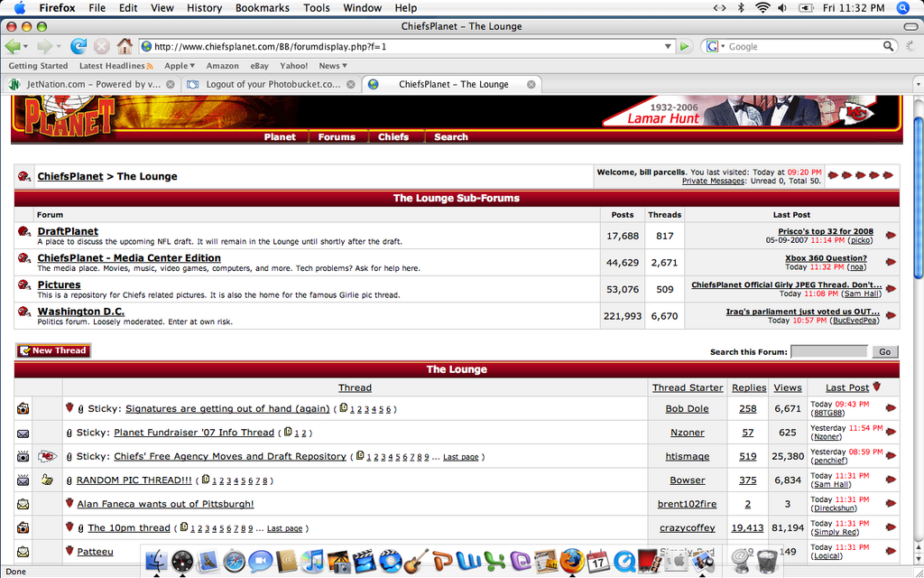
Task: Click the green Go arrow beside the address bar
Action: click(684, 46)
